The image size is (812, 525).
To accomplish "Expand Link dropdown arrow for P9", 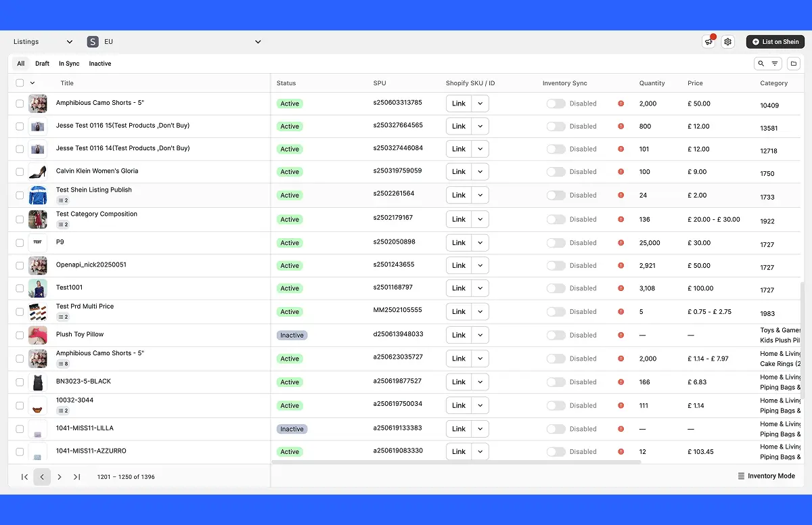I will [x=480, y=243].
